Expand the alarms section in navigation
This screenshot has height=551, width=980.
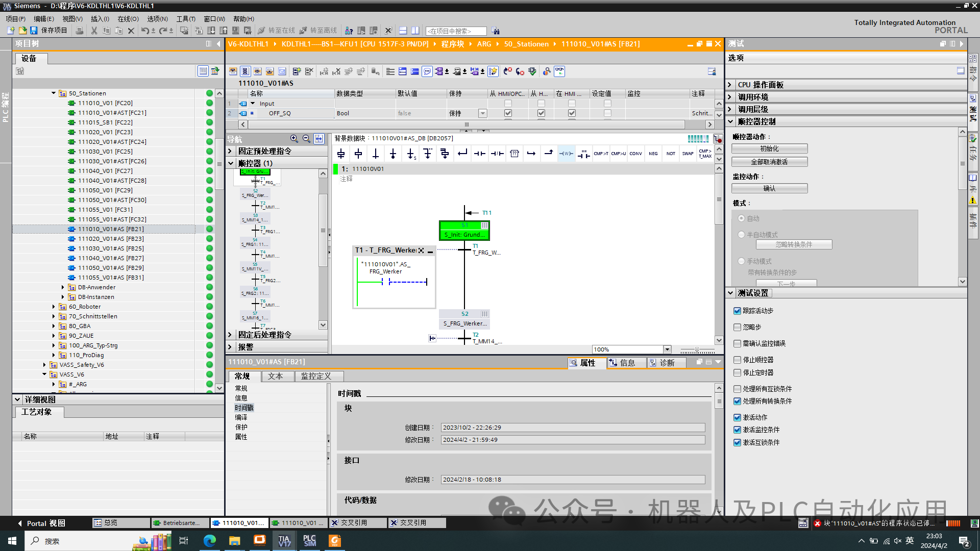[x=230, y=347]
